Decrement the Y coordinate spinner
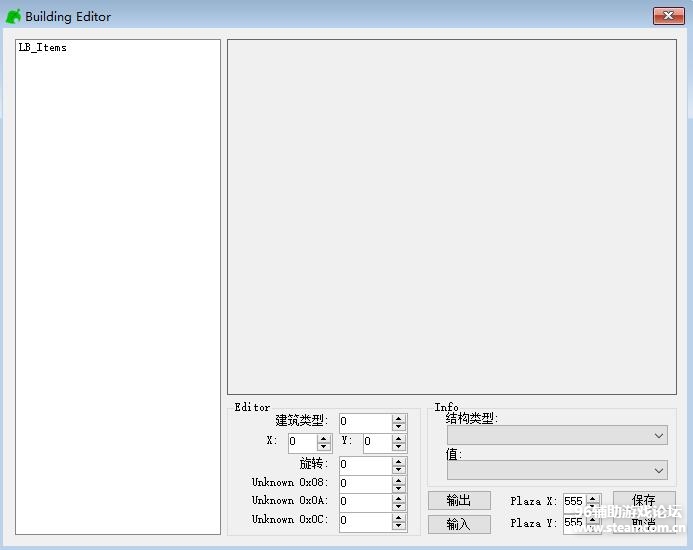Image resolution: width=693 pixels, height=550 pixels. [x=399, y=447]
